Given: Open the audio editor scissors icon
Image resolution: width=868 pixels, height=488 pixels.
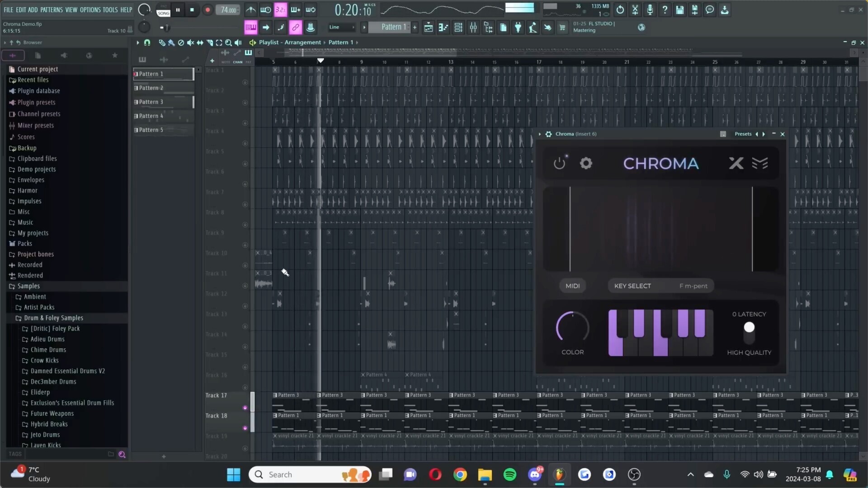Looking at the screenshot, I should click(x=635, y=9).
